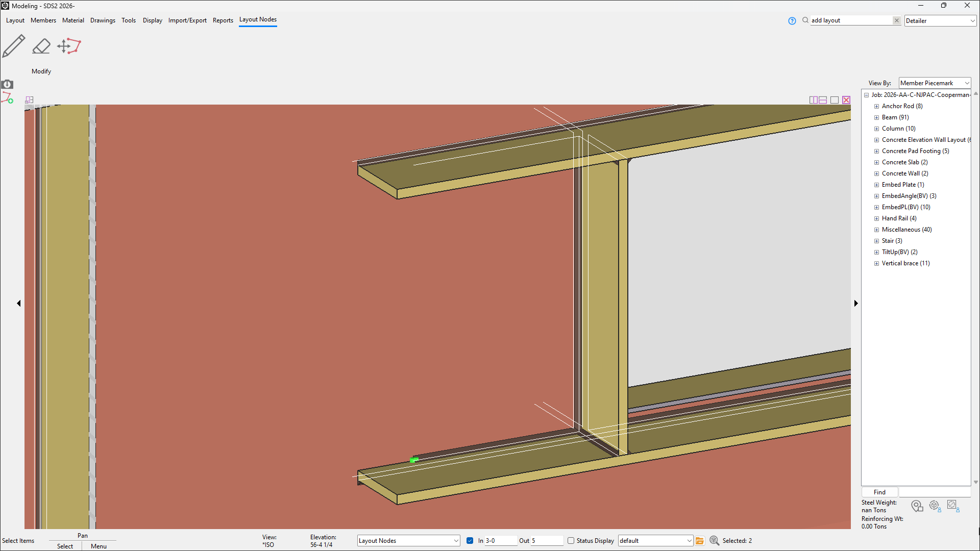Clear the add layout search text
This screenshot has height=551, width=980.
point(896,20)
